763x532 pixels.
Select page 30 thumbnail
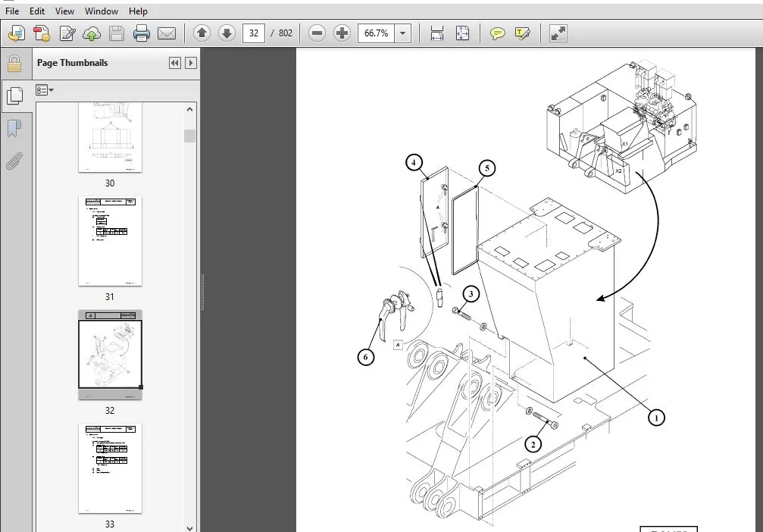[x=110, y=136]
